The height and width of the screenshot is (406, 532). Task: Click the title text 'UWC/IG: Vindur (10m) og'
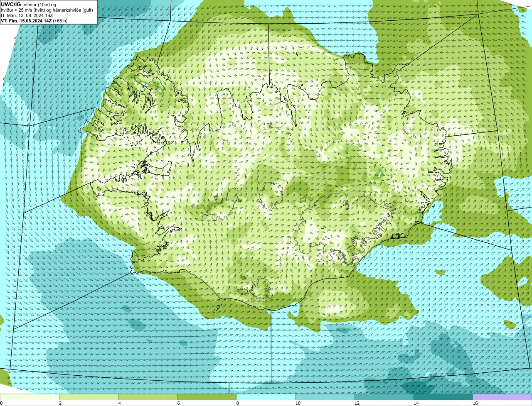pyautogui.click(x=28, y=5)
